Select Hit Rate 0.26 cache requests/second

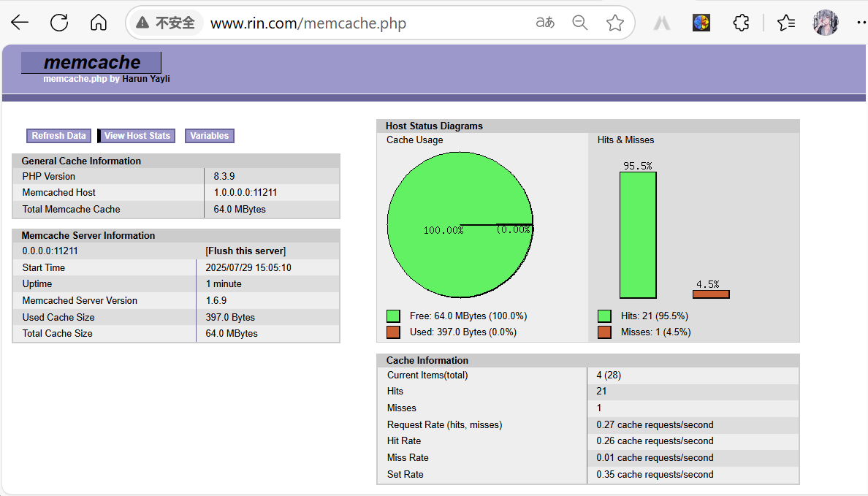[655, 440]
